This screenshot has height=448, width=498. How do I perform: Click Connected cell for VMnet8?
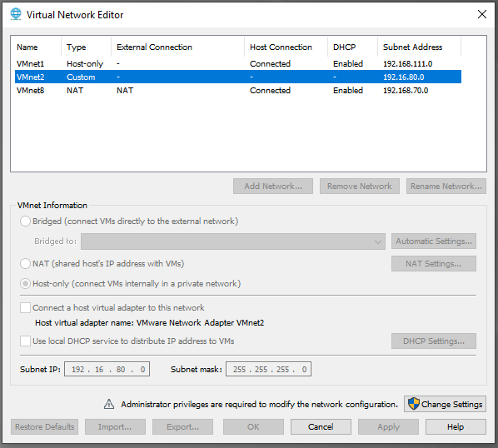[x=270, y=91]
